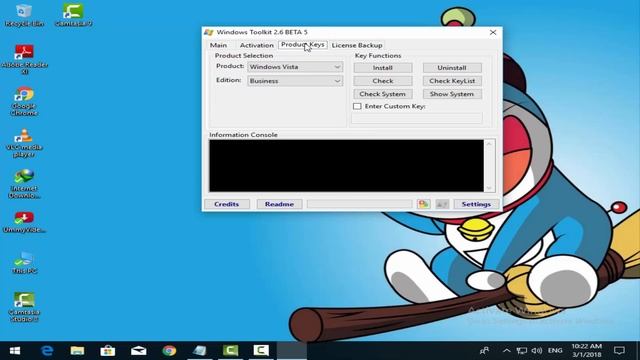Click the Information Console scroll down arrow

pos(489,188)
